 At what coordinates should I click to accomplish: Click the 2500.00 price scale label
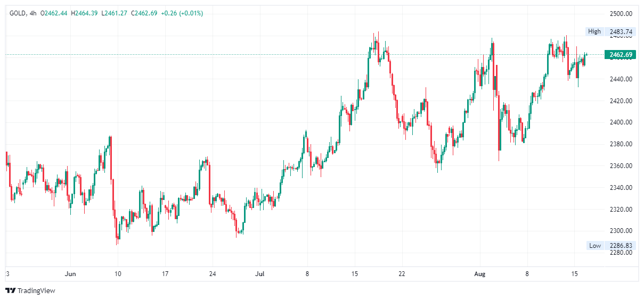pos(621,14)
